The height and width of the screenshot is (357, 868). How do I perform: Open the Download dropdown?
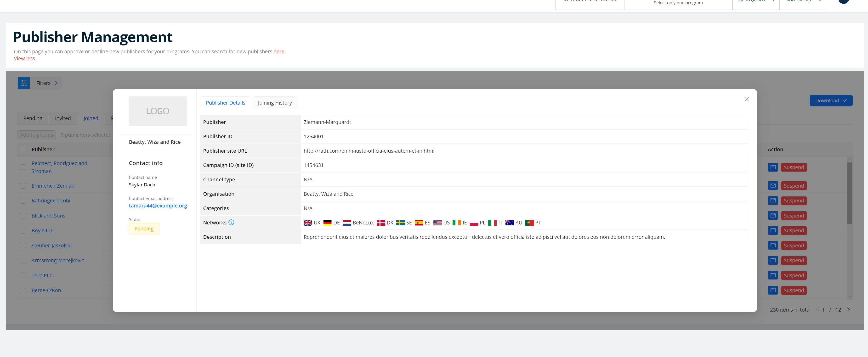831,100
